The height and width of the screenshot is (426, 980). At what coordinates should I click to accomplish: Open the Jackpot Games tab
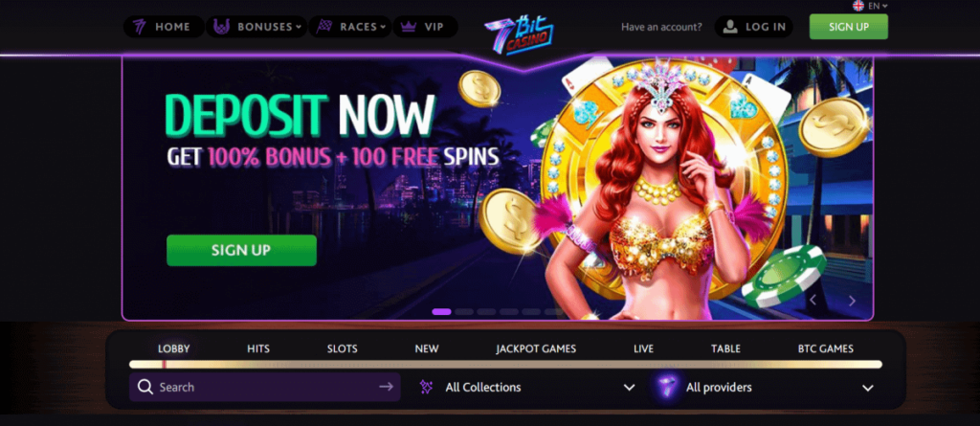point(536,349)
